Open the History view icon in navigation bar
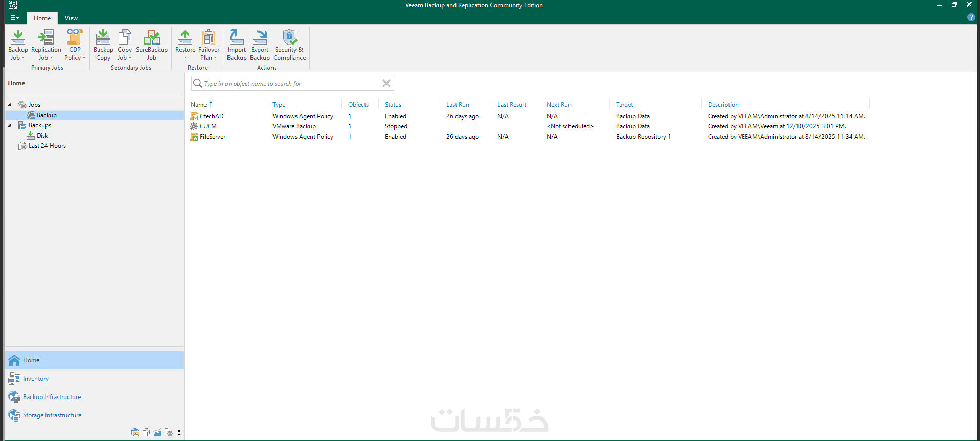Viewport: 980px width, 441px height. [169, 432]
